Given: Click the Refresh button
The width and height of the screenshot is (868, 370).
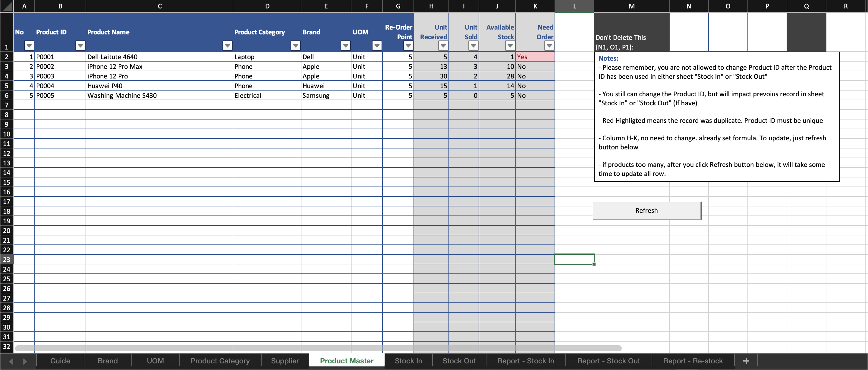Looking at the screenshot, I should coord(646,210).
